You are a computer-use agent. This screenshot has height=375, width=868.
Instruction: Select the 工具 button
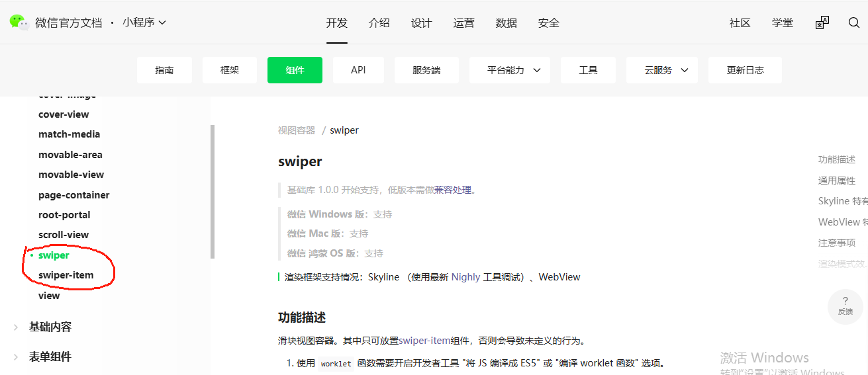coord(588,70)
